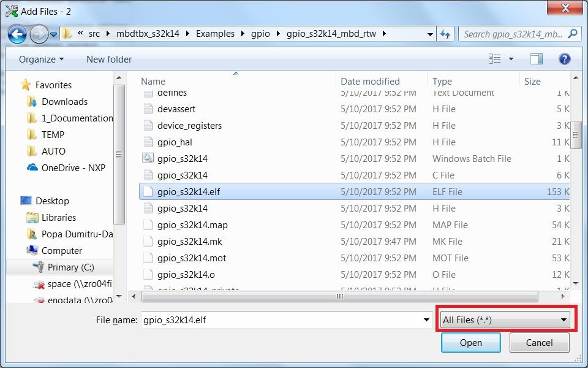This screenshot has width=588, height=368.
Task: Select the gpio_s32k14.o file
Action: pyautogui.click(x=355, y=275)
